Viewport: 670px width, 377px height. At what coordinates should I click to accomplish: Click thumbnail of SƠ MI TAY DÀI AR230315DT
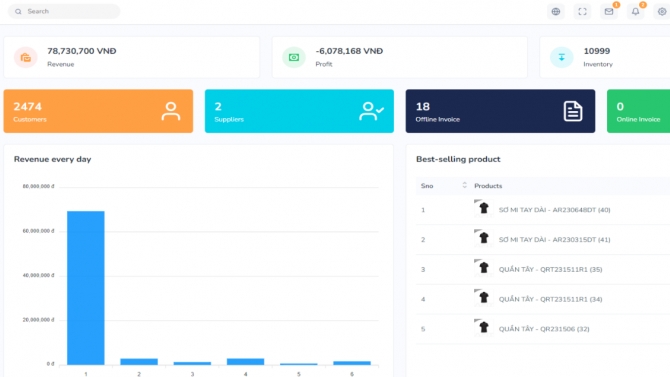(483, 239)
